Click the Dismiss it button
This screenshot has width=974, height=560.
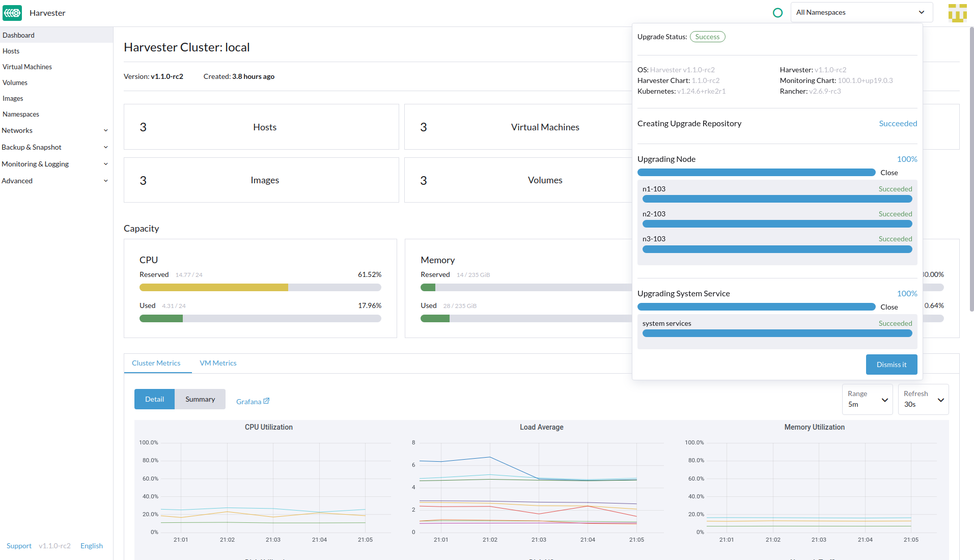click(892, 365)
